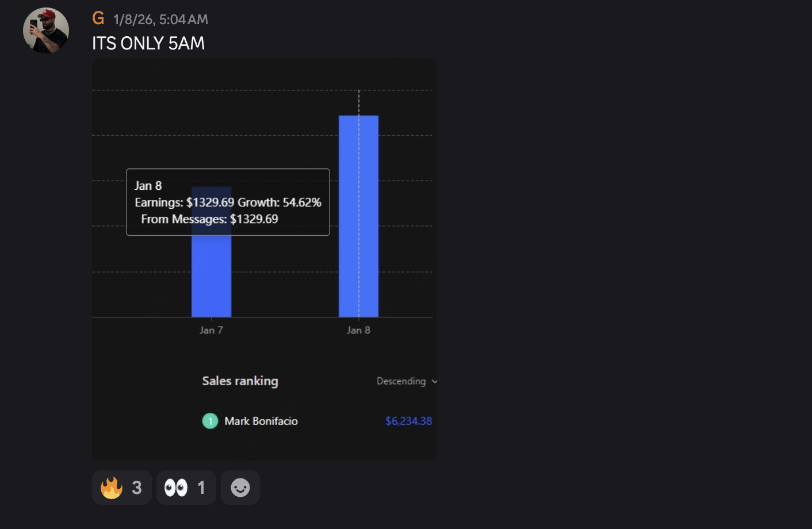Click the Jan 8 axis label

pos(358,330)
